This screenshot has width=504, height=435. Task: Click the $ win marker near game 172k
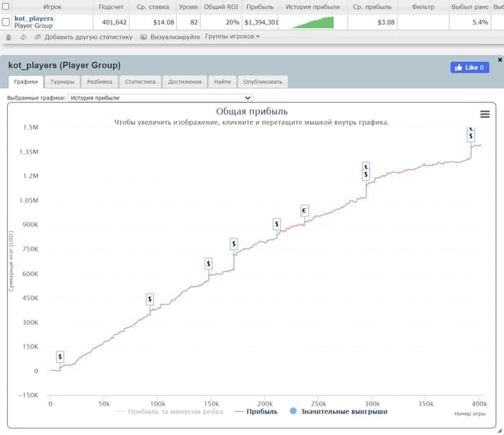(234, 243)
